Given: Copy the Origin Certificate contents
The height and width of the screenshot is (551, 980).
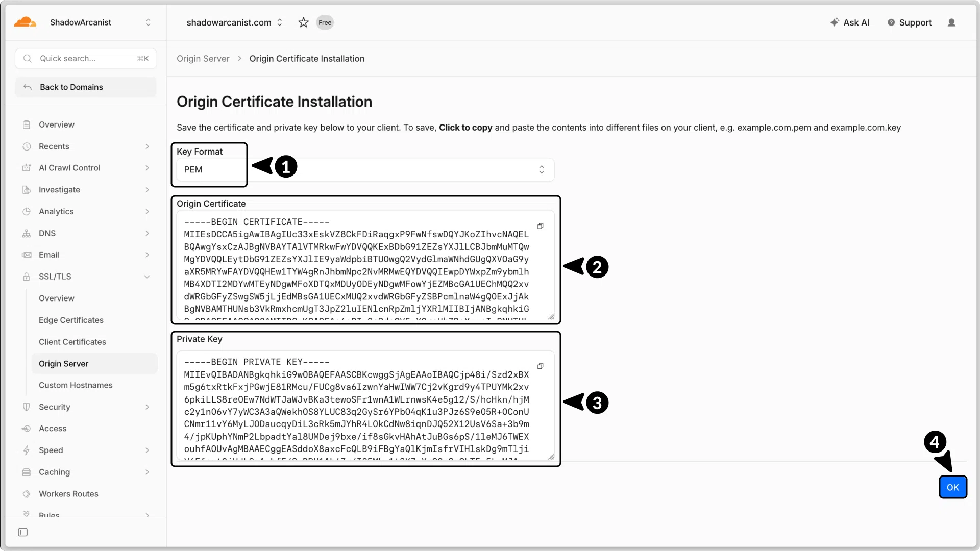Looking at the screenshot, I should click(541, 226).
